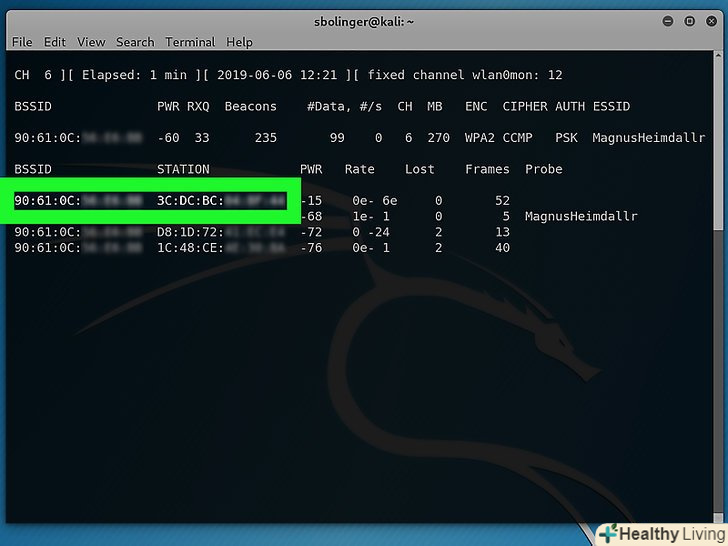728x546 pixels.
Task: Click the WPA2 encryption value
Action: coord(480,138)
